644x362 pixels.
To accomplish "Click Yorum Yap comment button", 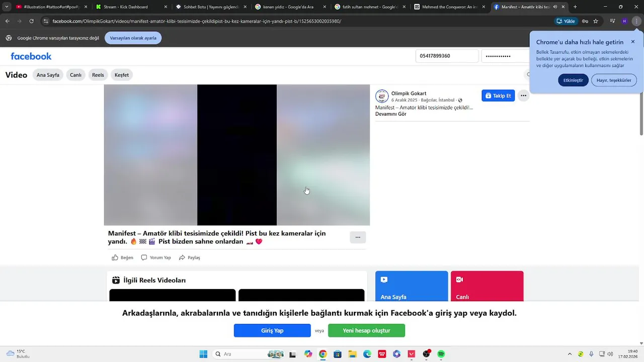I will tap(156, 257).
